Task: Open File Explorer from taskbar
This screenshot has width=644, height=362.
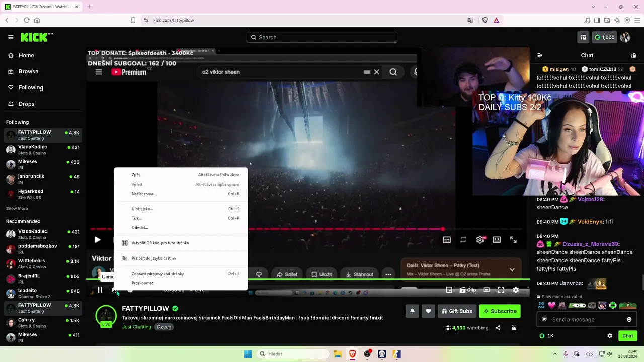Action: point(338,354)
